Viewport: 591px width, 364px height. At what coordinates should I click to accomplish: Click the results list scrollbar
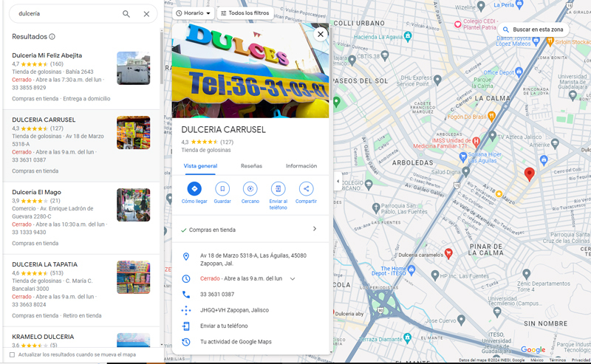click(162, 58)
